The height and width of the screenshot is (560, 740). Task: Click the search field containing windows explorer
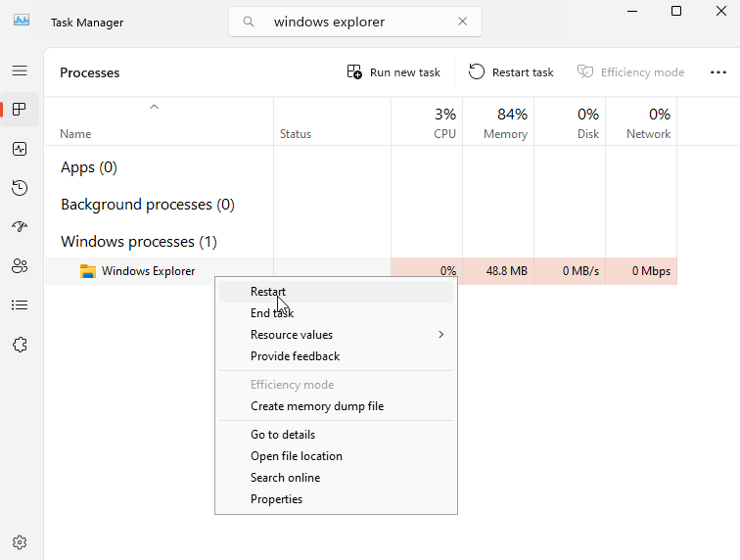[352, 22]
